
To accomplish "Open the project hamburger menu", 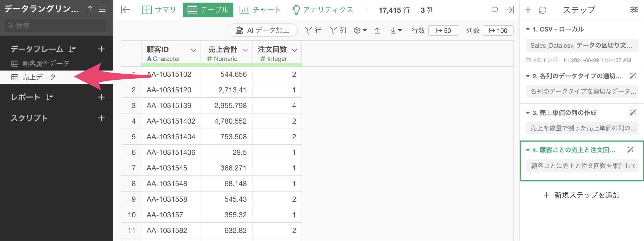I will tap(102, 9).
